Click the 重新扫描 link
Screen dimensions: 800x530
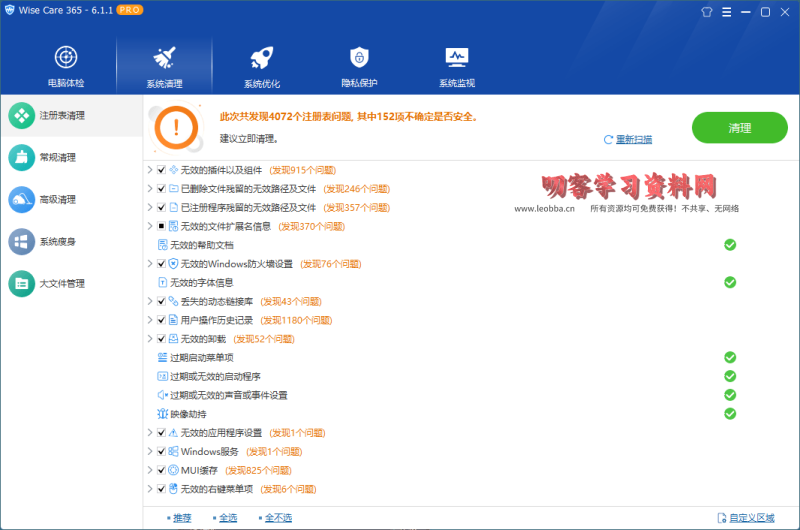634,139
